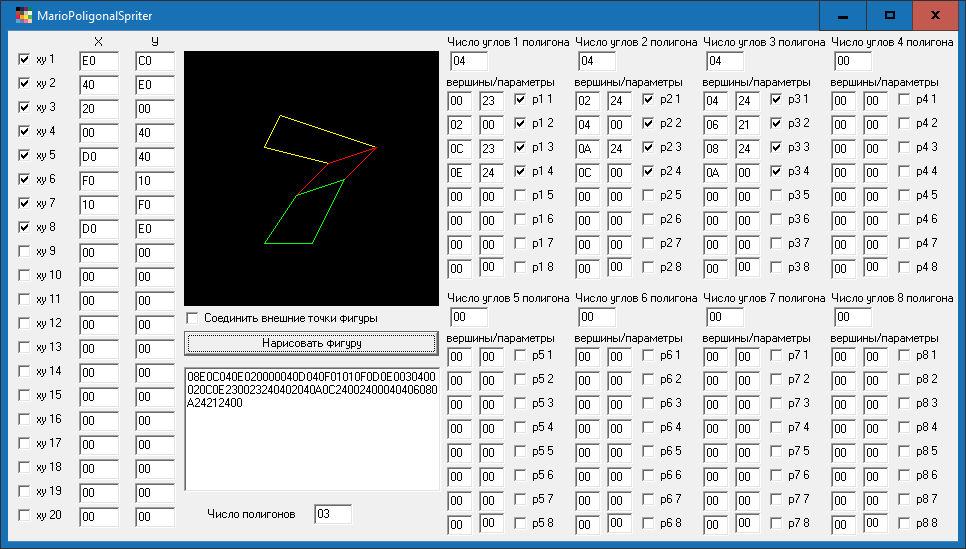Click the X field of xy 15
Viewport: 966px width, 549px height.
(99, 397)
